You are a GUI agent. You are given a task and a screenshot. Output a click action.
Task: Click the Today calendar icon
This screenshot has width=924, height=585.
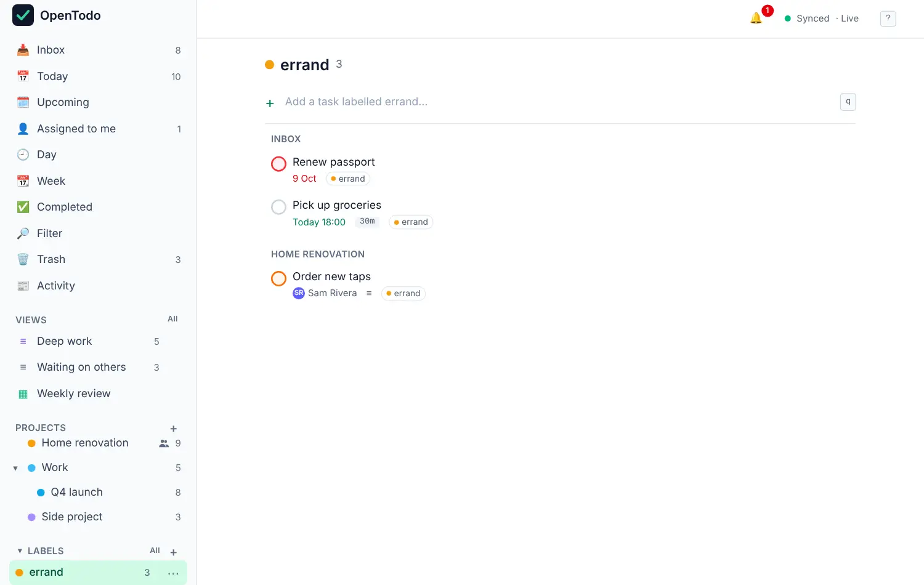coord(23,76)
